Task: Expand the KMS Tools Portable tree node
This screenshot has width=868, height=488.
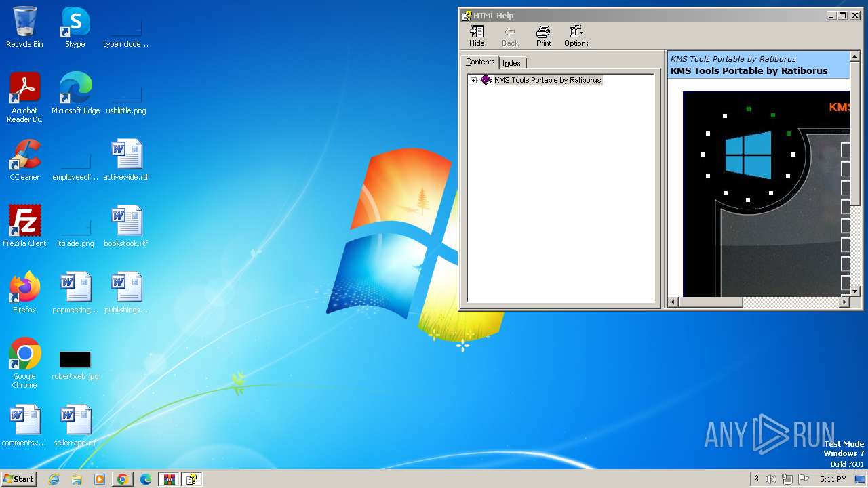Action: click(x=473, y=80)
